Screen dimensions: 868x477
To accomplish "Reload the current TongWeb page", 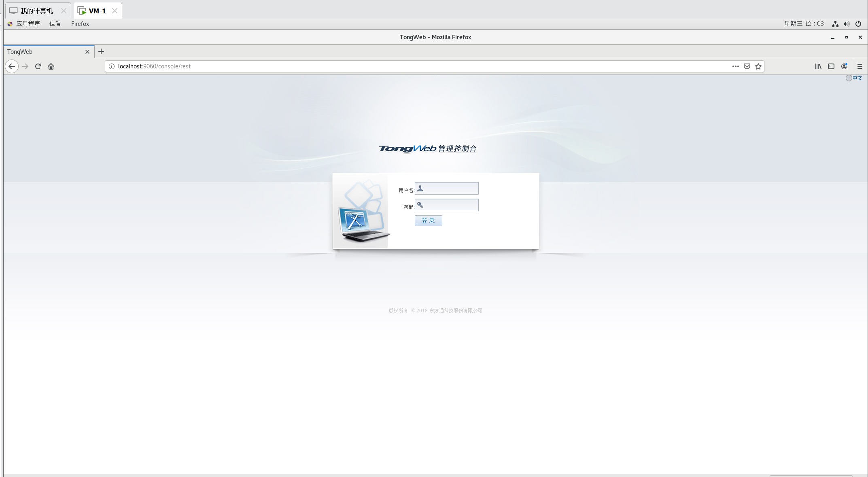I will tap(38, 66).
